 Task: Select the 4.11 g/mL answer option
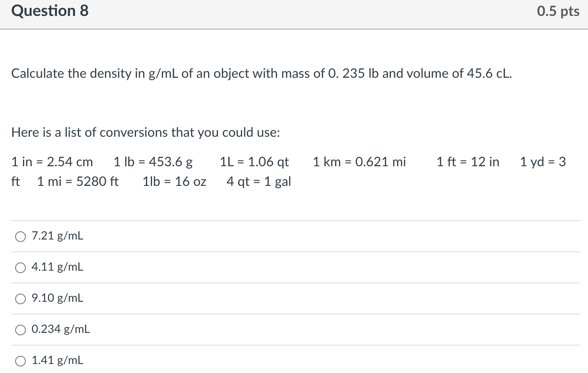20,267
